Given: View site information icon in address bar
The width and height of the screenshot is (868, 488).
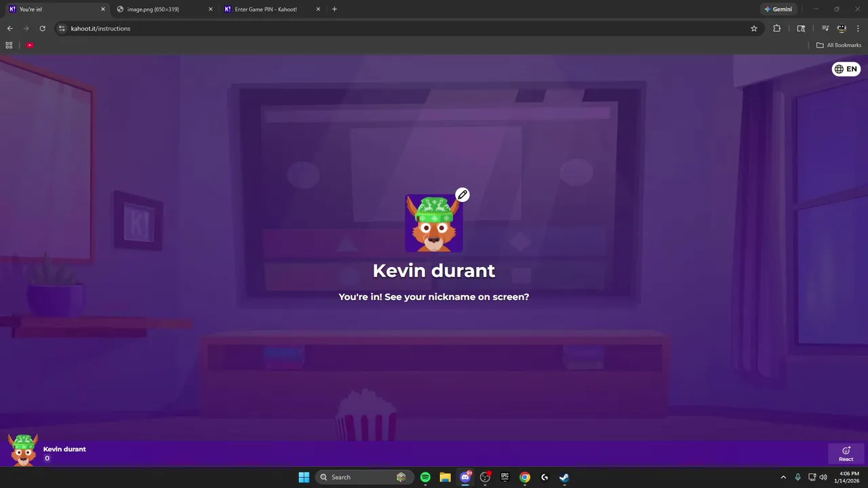Looking at the screenshot, I should [x=62, y=28].
